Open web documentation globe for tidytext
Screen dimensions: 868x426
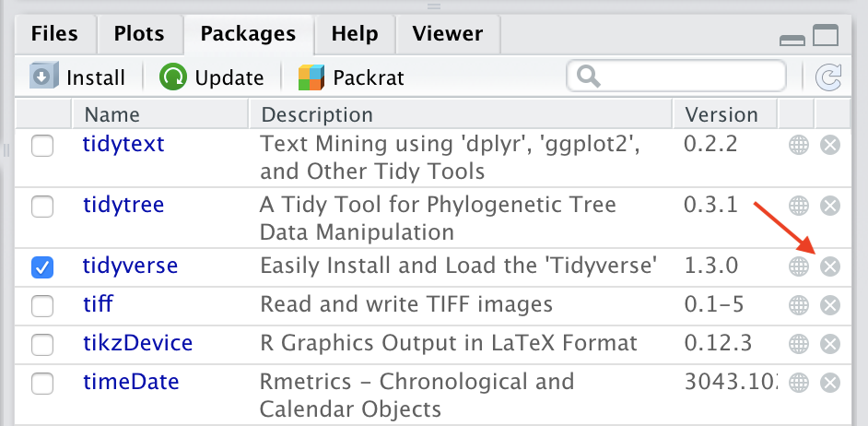(x=798, y=145)
